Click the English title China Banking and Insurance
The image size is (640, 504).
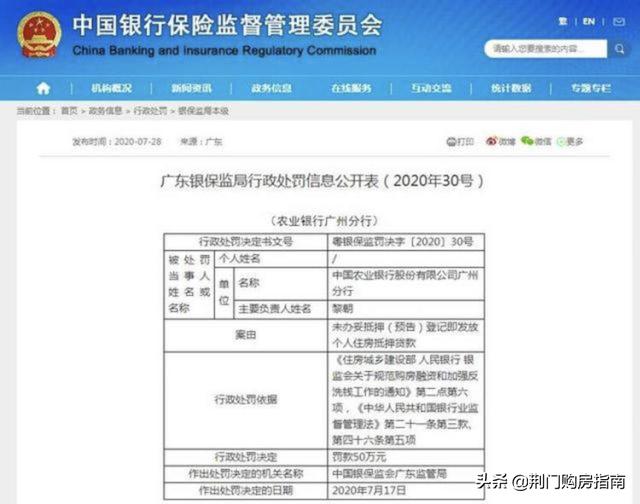coord(224,51)
